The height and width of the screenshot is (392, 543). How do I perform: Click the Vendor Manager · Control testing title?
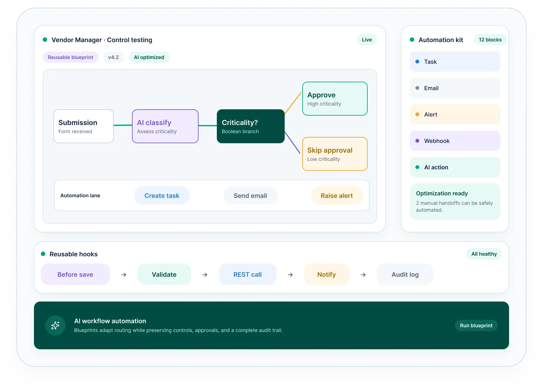102,40
